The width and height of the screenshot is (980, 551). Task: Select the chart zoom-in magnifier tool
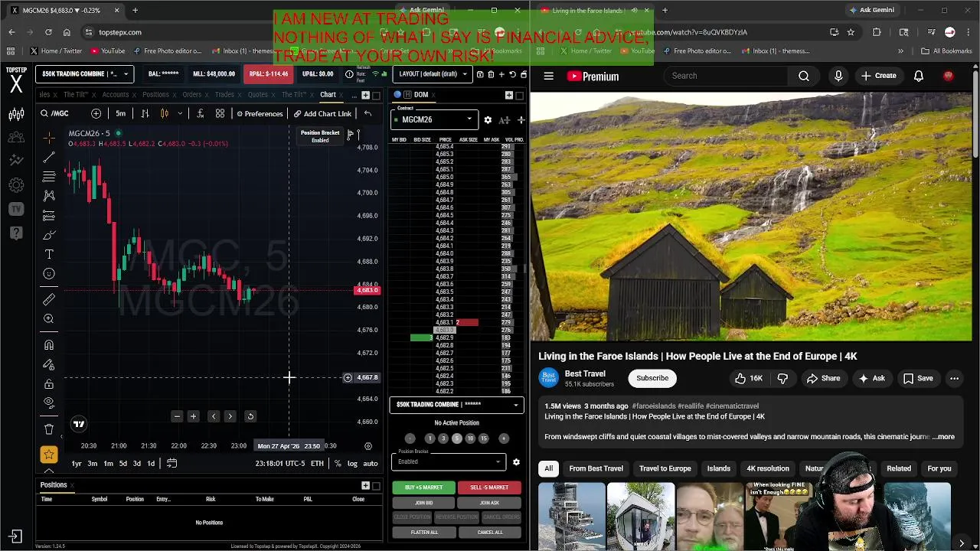pos(49,318)
